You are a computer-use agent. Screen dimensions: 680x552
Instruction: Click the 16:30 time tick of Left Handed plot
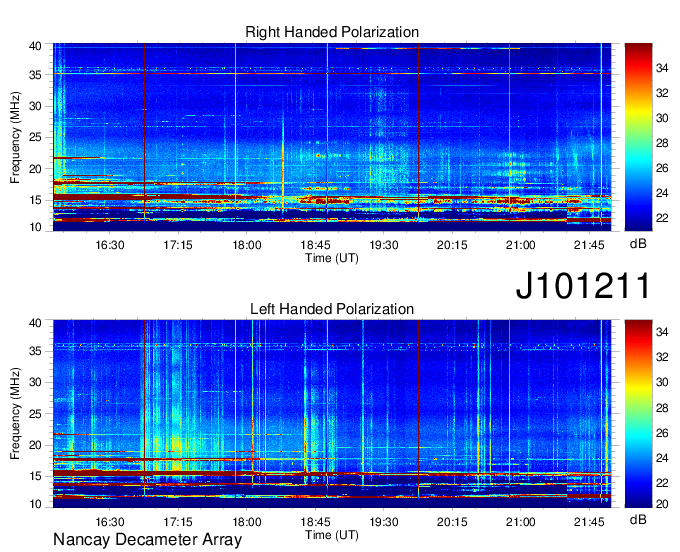click(x=110, y=522)
